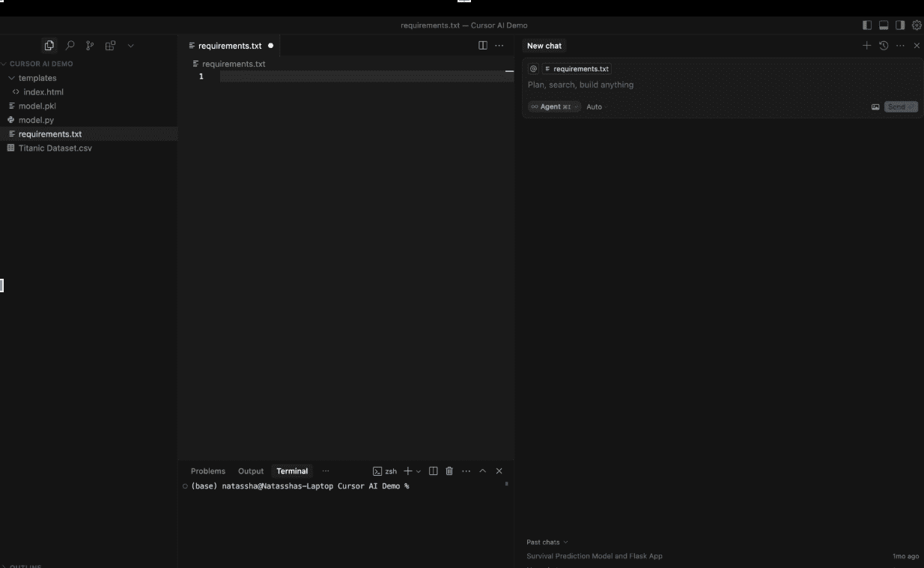
Task: Add context with the @ button
Action: 533,69
